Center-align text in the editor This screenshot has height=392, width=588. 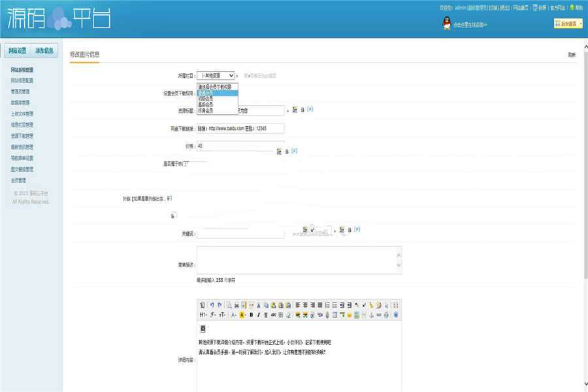tap(305, 305)
